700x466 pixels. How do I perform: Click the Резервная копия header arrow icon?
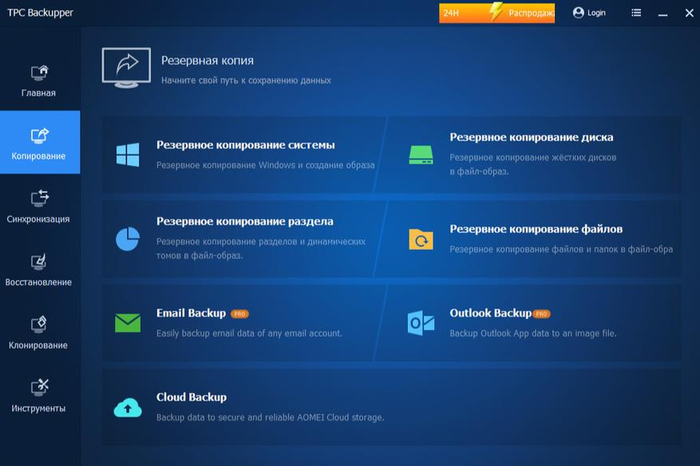pos(126,66)
